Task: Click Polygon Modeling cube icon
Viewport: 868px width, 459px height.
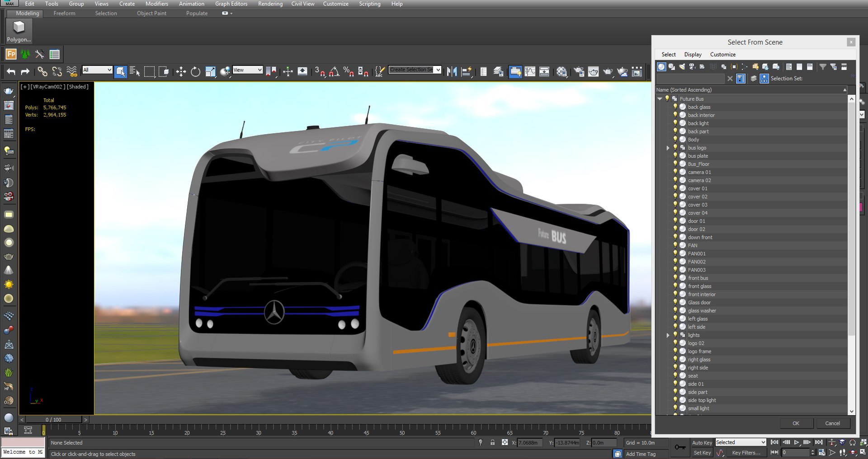Action: pyautogui.click(x=19, y=28)
